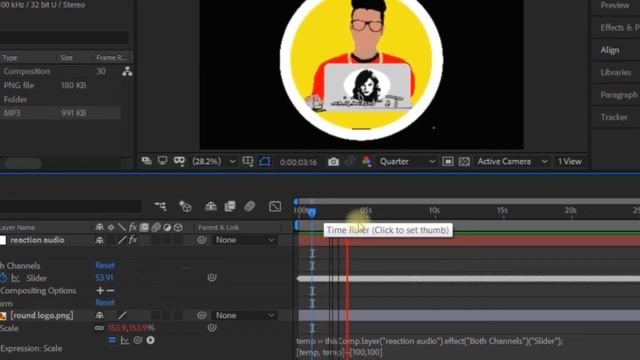Screen dimensions: 640x360
Task: Open the Align panel
Action: [x=610, y=50]
